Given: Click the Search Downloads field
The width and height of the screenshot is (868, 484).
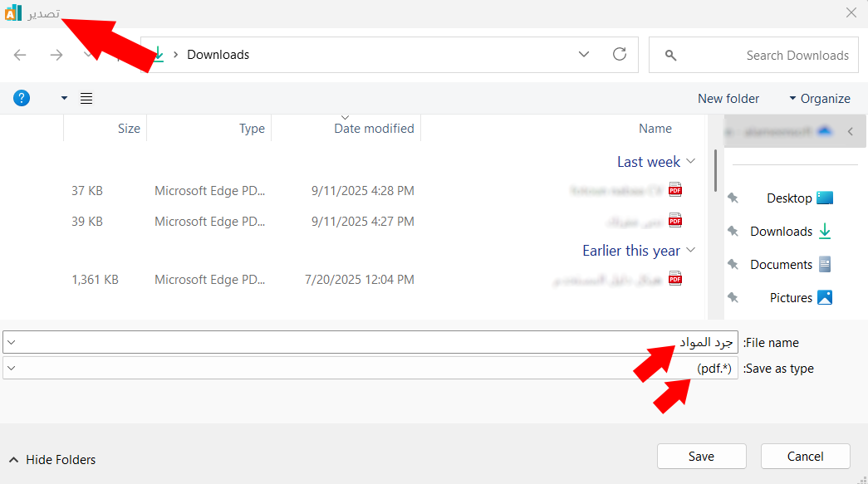Looking at the screenshot, I should [764, 55].
